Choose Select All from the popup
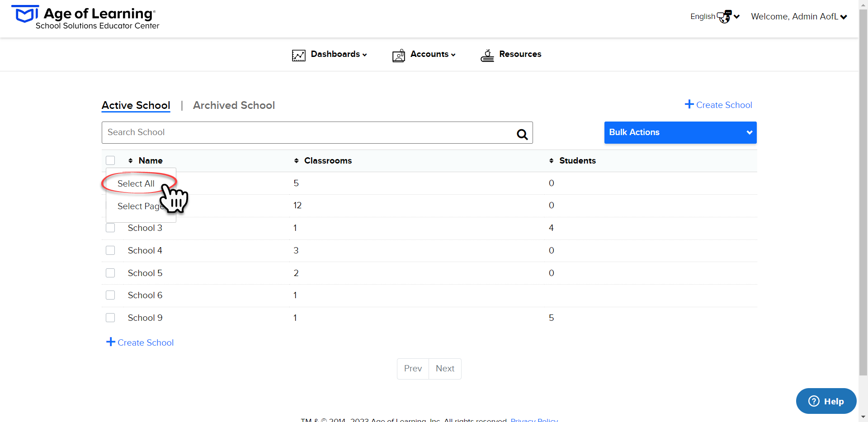The height and width of the screenshot is (422, 868). [136, 183]
